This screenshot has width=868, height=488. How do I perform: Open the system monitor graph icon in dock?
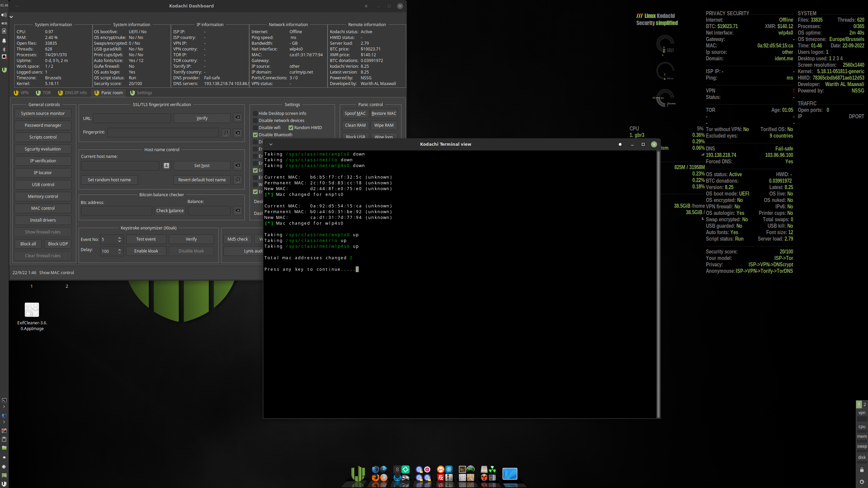point(462,469)
